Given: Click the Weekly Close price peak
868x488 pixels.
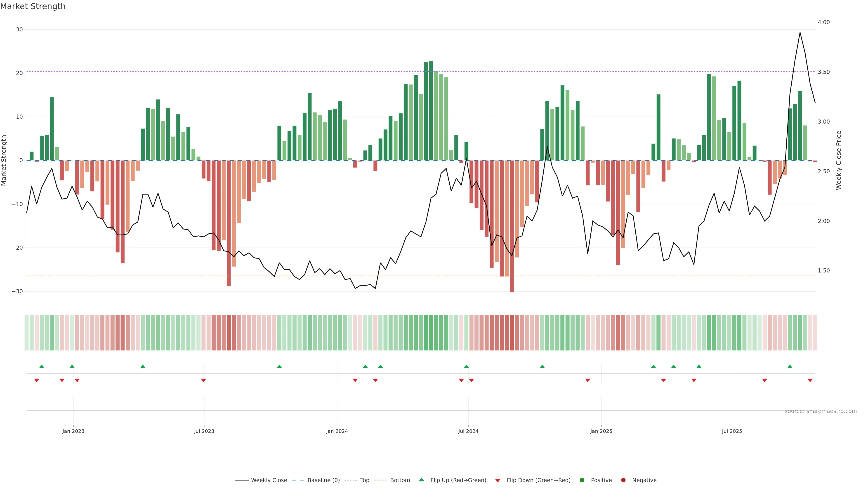Looking at the screenshot, I should point(800,33).
